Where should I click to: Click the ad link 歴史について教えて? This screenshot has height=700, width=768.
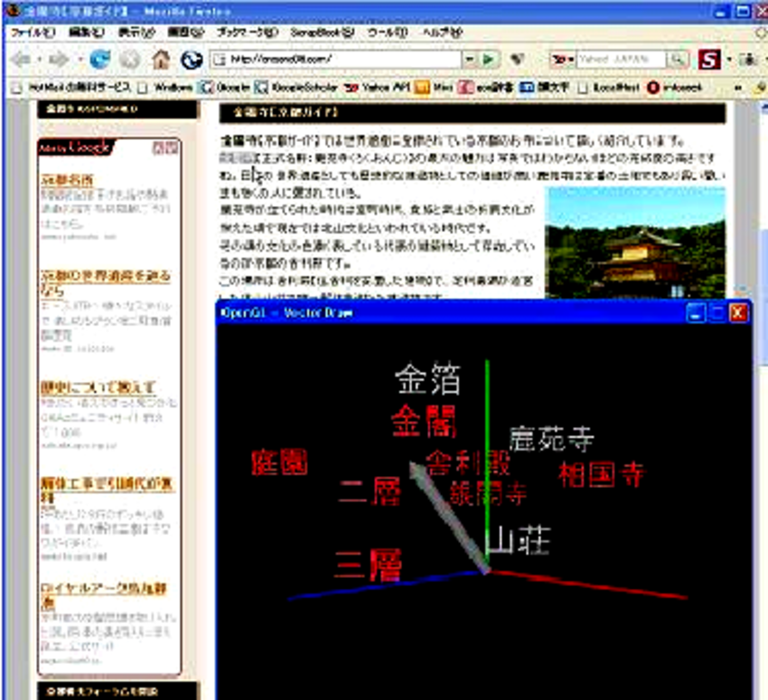pos(98,387)
